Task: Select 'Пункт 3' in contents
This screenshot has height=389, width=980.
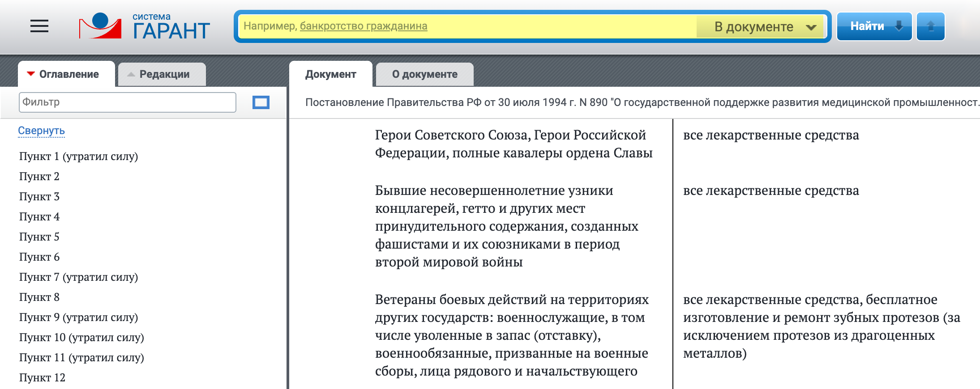Action: (39, 197)
